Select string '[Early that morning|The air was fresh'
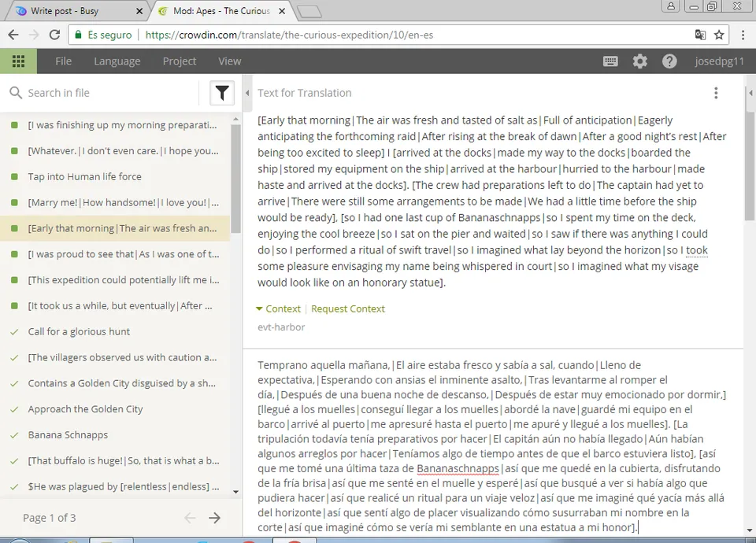This screenshot has height=543, width=756. click(115, 228)
